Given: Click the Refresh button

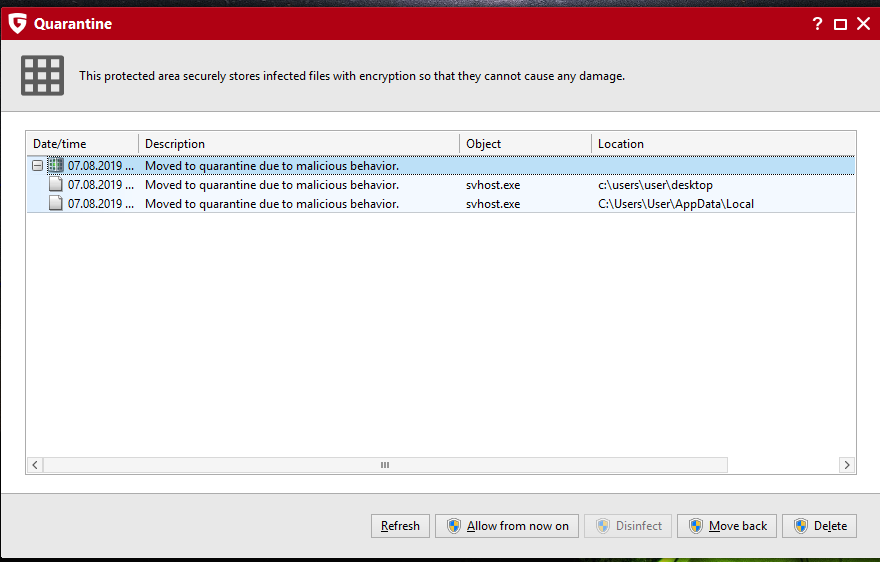Looking at the screenshot, I should click(x=400, y=526).
